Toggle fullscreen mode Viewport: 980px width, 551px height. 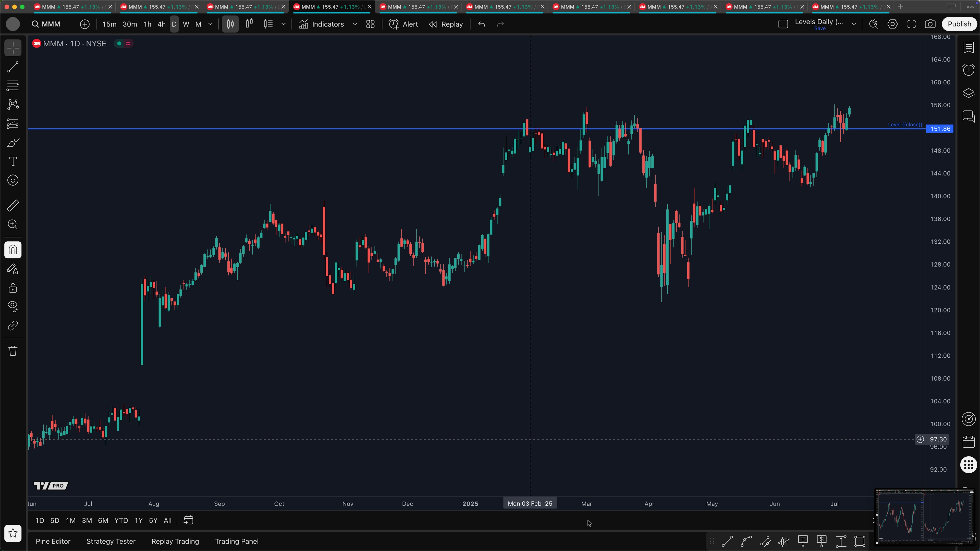[x=912, y=24]
